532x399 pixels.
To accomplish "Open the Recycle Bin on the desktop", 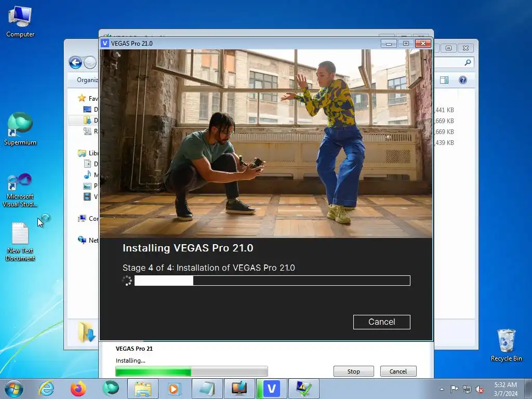I will (506, 345).
